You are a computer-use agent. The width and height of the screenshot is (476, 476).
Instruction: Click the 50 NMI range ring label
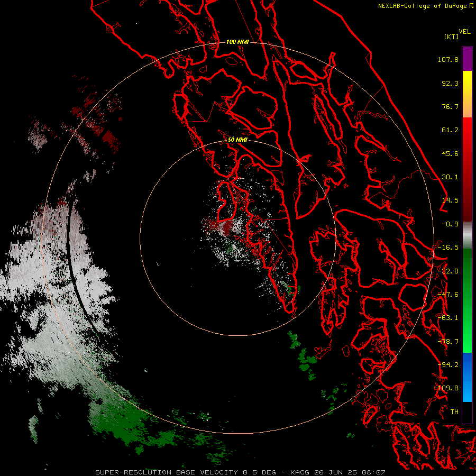(237, 140)
